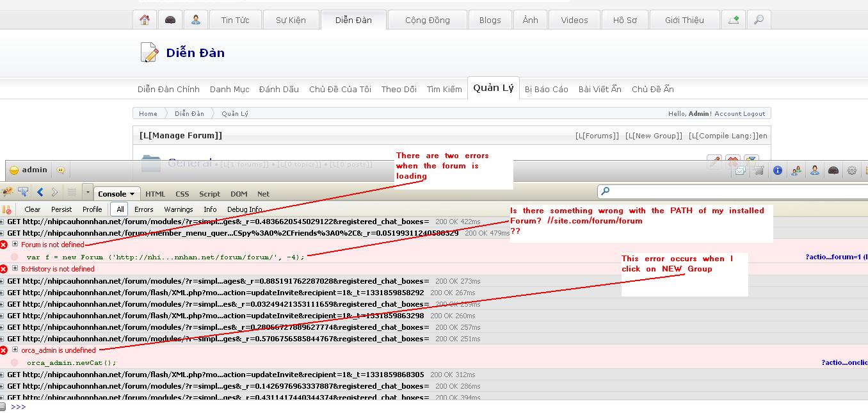Toggle the Persist console option
Screen dimensions: 868x413
click(x=61, y=209)
